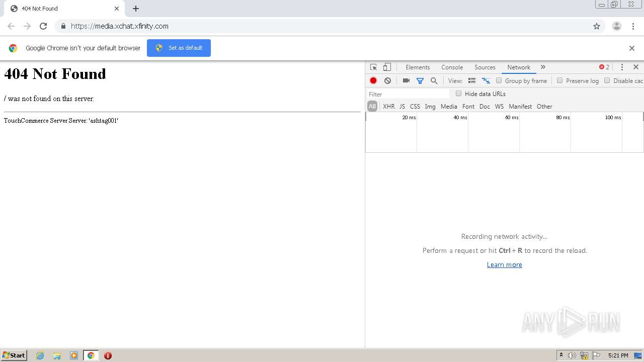
Task: Check Hide data URLs
Action: (458, 94)
